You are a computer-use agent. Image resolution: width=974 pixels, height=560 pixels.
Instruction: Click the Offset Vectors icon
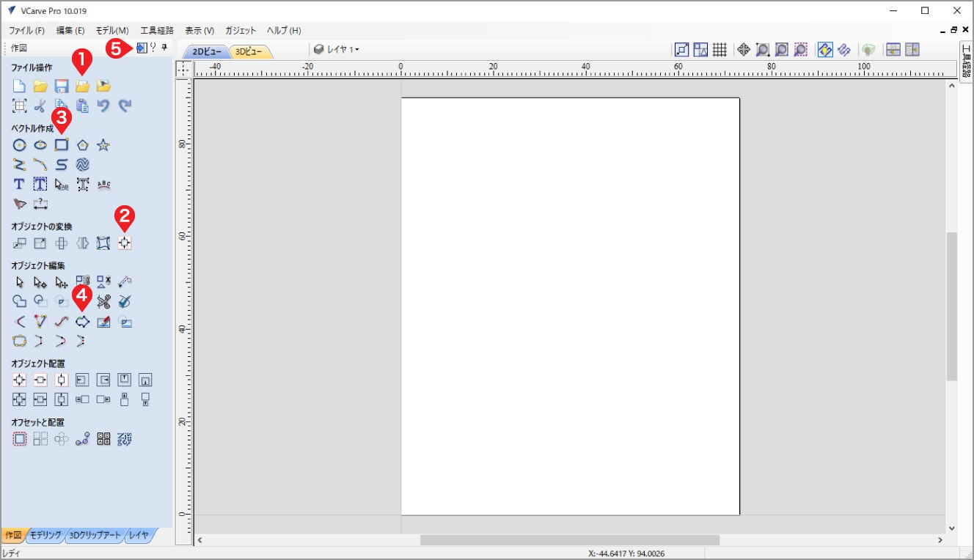[x=20, y=439]
